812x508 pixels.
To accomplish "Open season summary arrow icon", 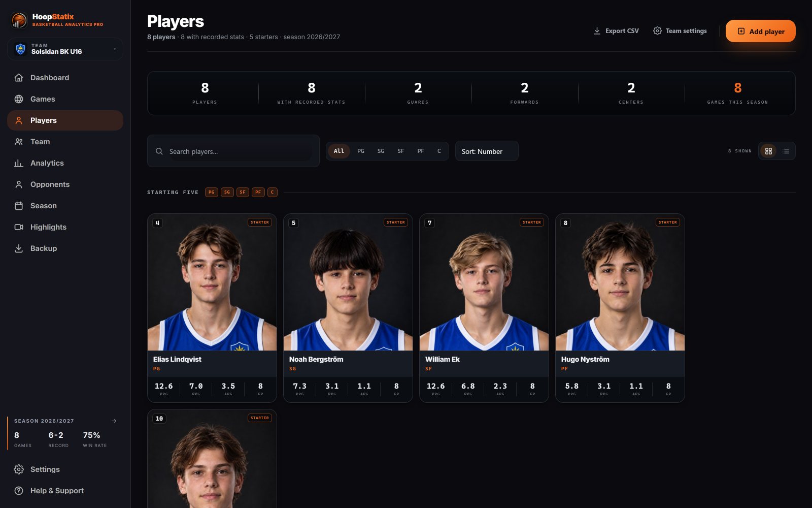I will 114,421.
